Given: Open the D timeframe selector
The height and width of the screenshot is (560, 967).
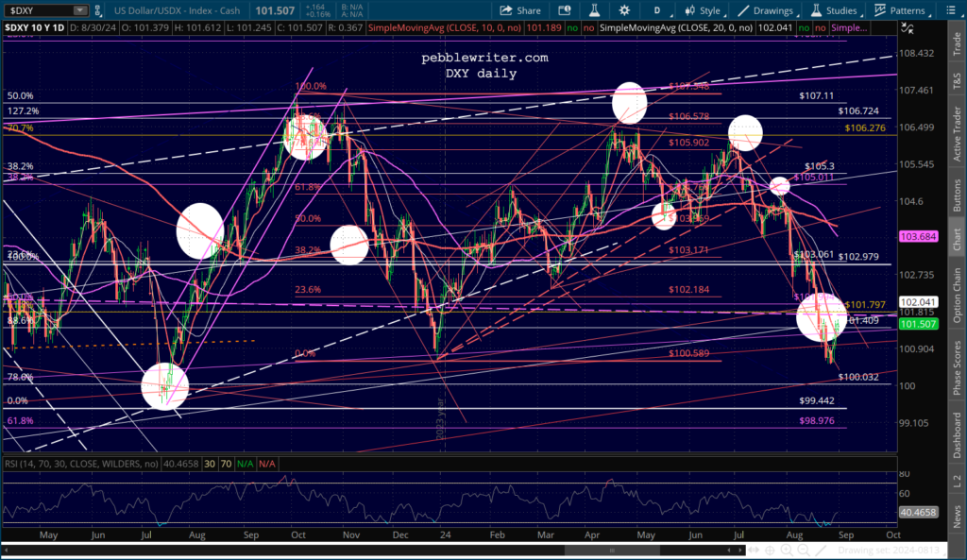Looking at the screenshot, I should point(657,10).
